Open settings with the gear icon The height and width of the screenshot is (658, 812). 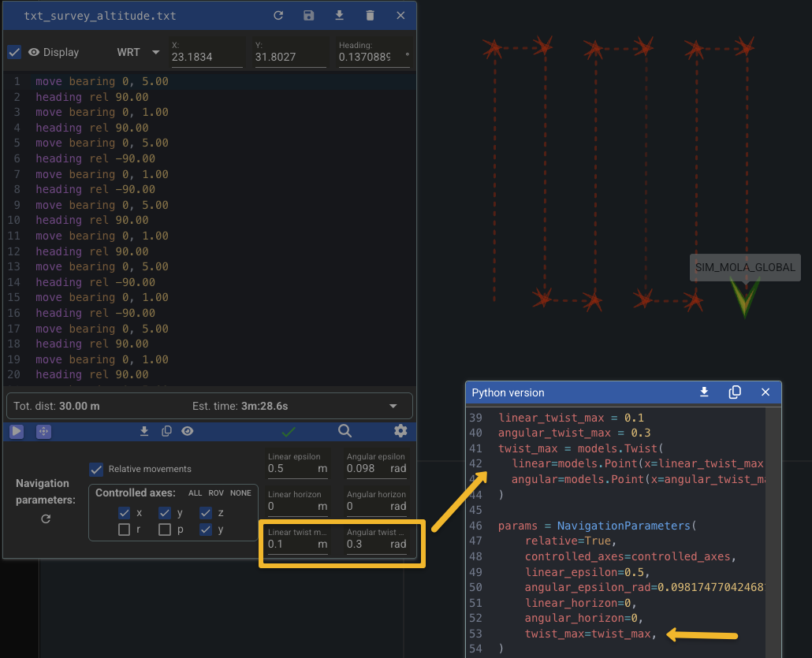(400, 431)
